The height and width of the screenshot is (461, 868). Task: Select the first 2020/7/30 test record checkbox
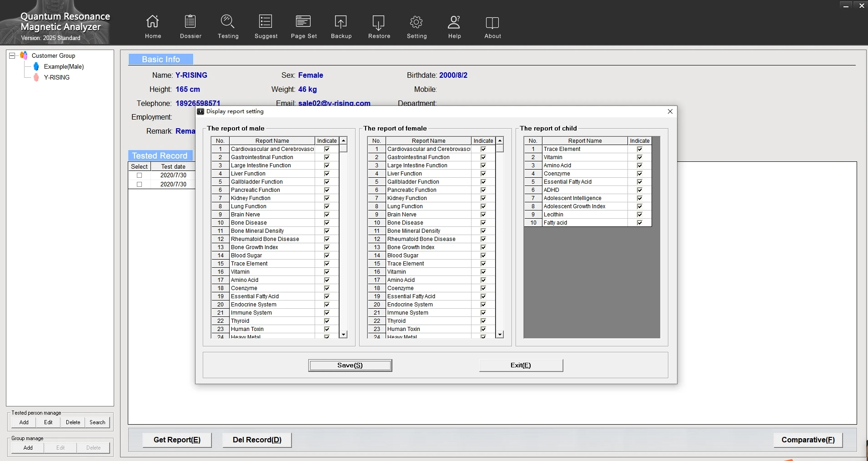[x=140, y=175]
